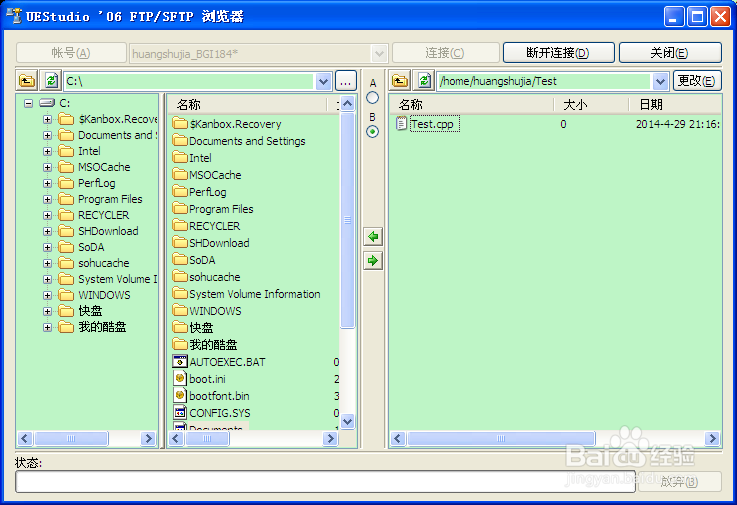Click local 名称 column header
Viewport: 737px width, 505px height.
[x=247, y=104]
